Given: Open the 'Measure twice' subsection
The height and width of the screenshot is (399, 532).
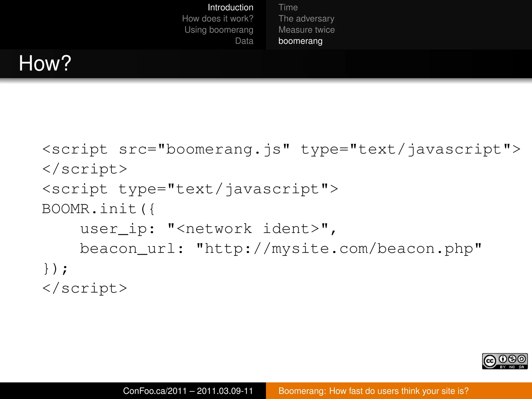Looking at the screenshot, I should tap(307, 30).
